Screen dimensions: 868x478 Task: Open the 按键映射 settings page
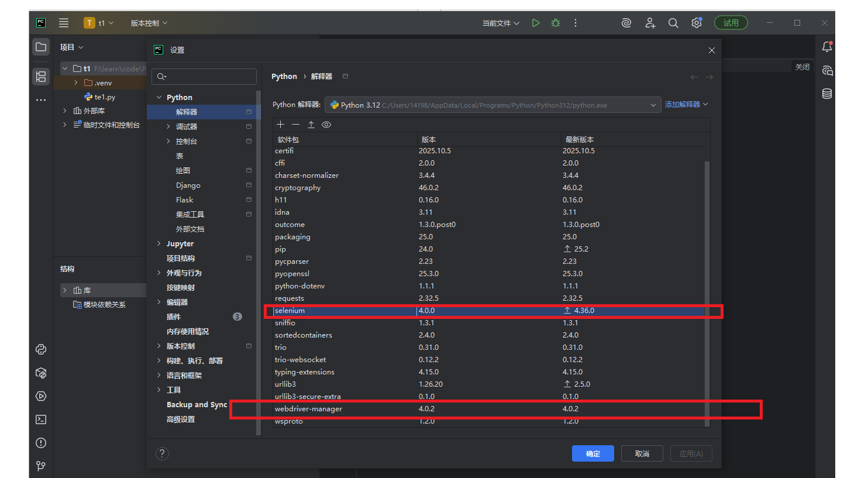click(x=181, y=287)
